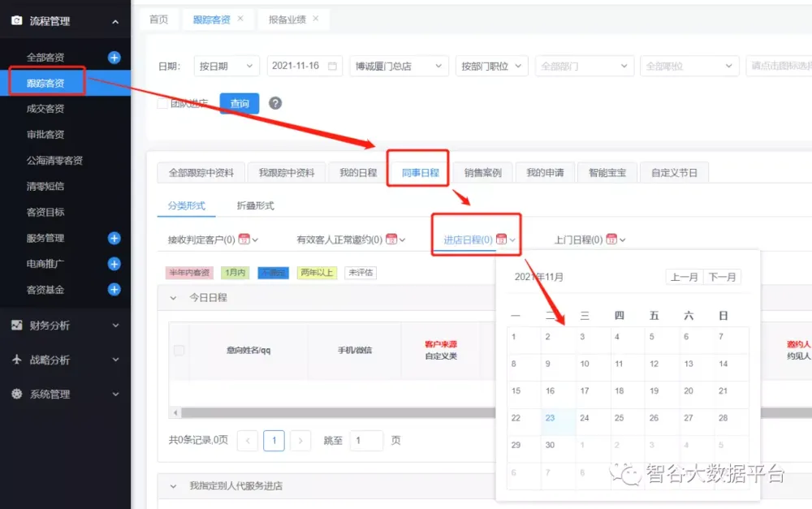Screen dimensions: 812x509
Task: Select the 半年内客资 pink color tag
Action: point(188,273)
